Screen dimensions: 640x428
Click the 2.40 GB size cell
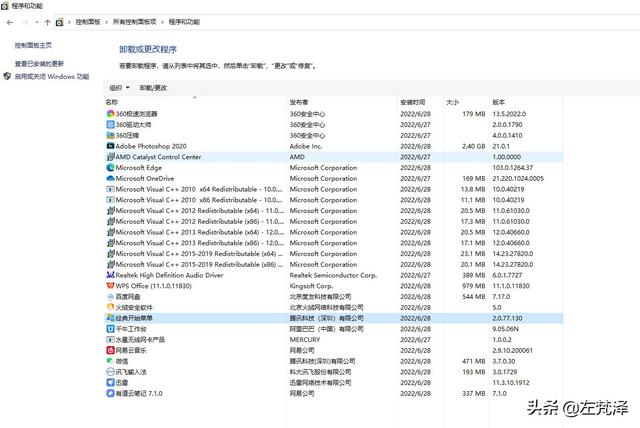click(473, 146)
